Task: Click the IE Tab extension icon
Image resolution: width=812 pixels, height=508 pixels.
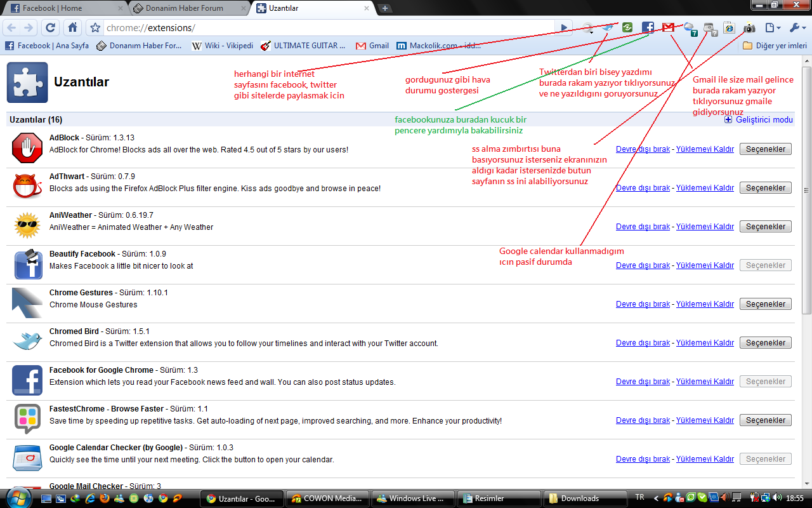Action: [x=729, y=27]
